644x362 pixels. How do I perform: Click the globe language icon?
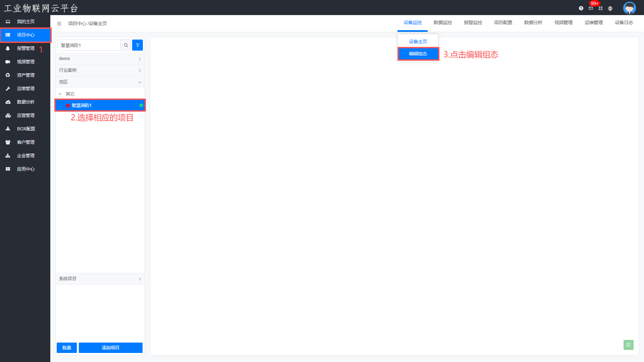click(x=610, y=8)
